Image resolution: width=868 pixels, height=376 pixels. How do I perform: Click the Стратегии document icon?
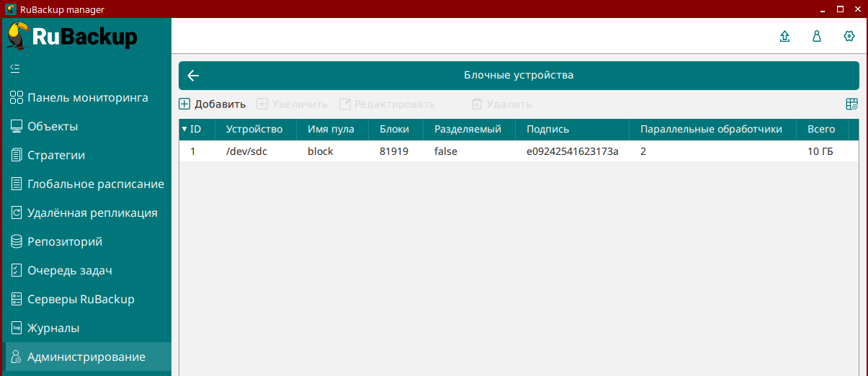(17, 155)
